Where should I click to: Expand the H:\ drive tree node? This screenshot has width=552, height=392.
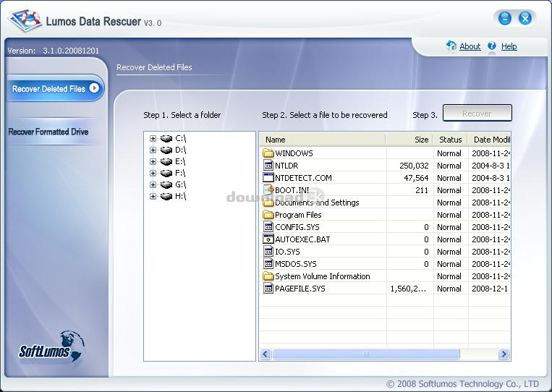(x=153, y=196)
